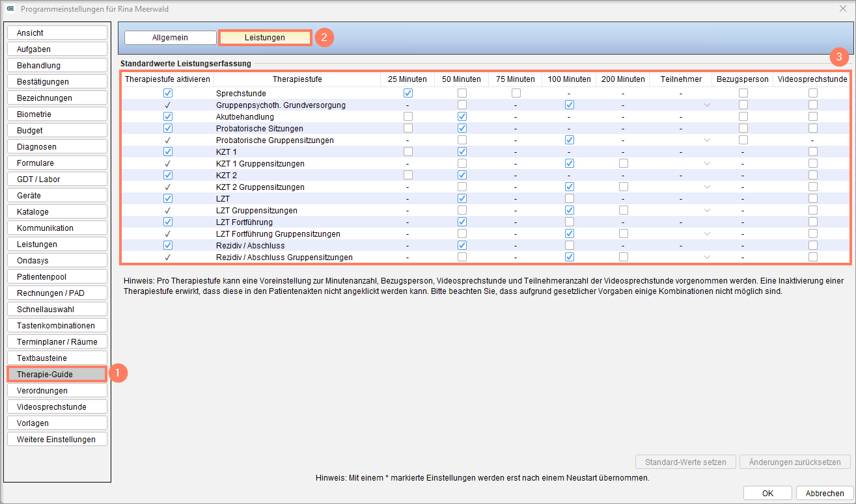Open the Tastenkombinationen category
The width and height of the screenshot is (856, 504).
click(x=57, y=325)
